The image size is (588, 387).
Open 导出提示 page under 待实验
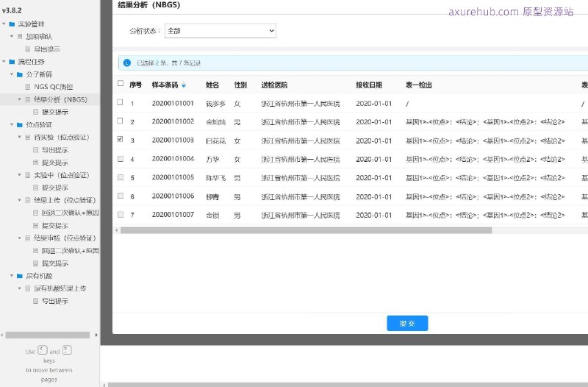tap(54, 150)
